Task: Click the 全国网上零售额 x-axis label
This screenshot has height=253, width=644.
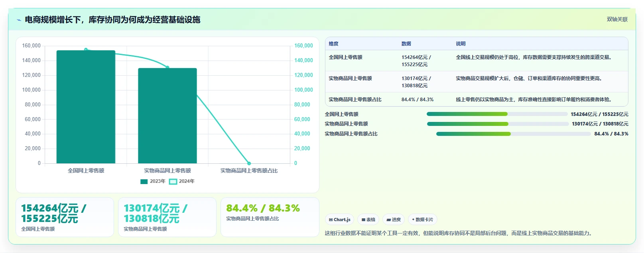Action: click(86, 171)
